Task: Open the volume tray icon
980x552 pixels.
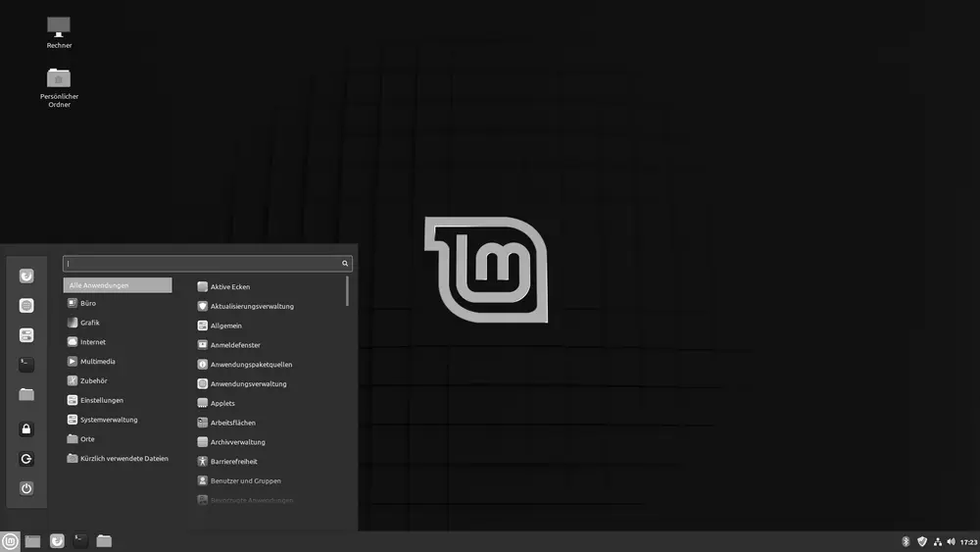Action: click(952, 542)
